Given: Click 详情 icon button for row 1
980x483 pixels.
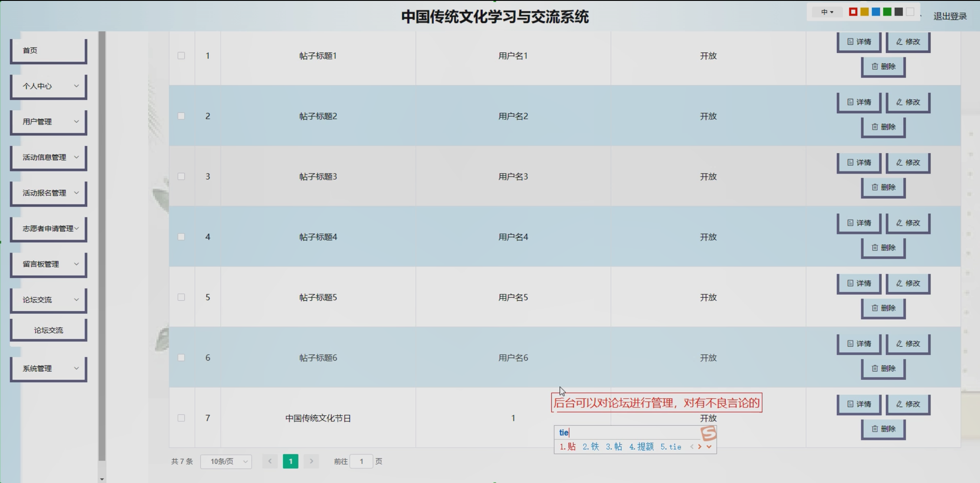Looking at the screenshot, I should coord(859,42).
